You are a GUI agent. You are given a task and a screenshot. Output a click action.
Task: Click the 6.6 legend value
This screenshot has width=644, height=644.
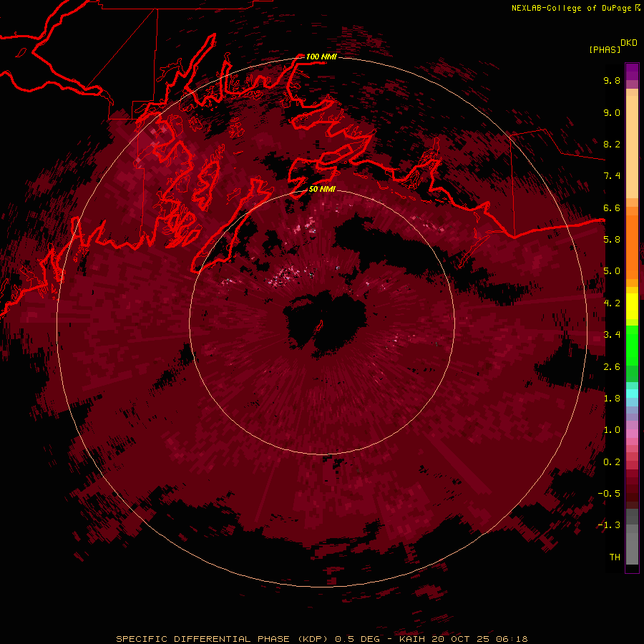pyautogui.click(x=612, y=208)
